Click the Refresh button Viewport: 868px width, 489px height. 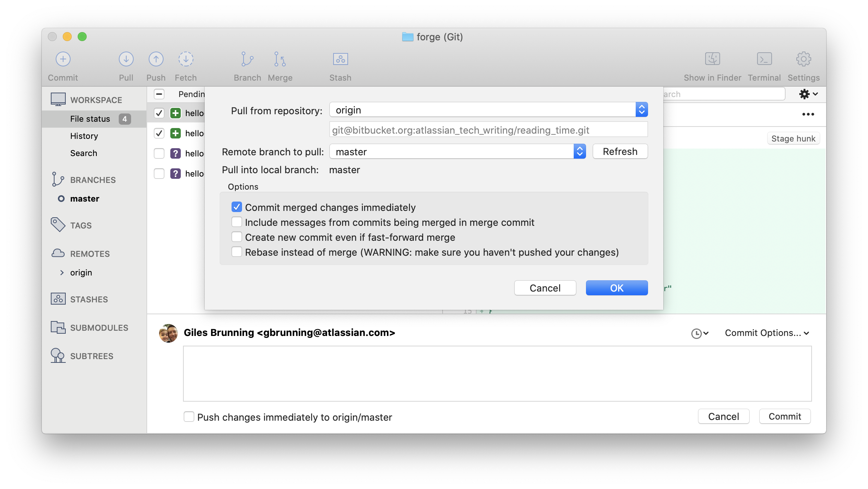620,152
